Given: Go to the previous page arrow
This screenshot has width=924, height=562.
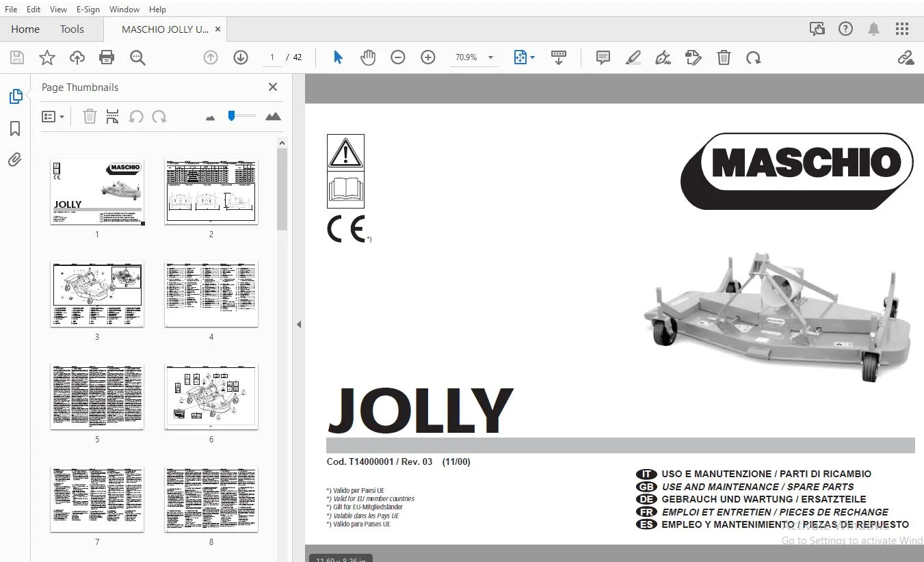Looking at the screenshot, I should (x=211, y=58).
